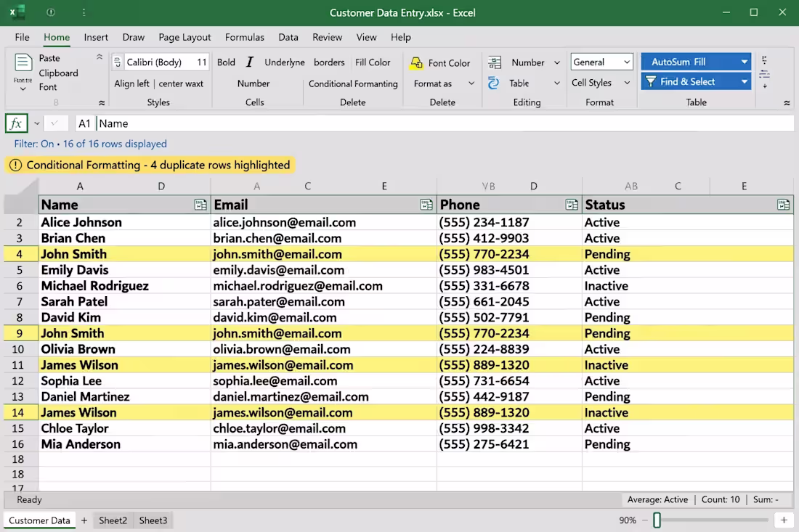Click the circular autosave icon in the title bar
Viewport: 799px width, 532px height.
[50, 12]
